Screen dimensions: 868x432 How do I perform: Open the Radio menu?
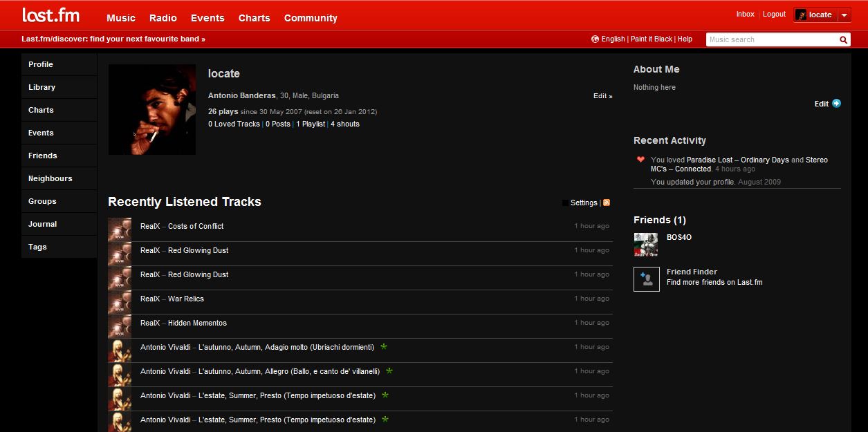point(163,18)
